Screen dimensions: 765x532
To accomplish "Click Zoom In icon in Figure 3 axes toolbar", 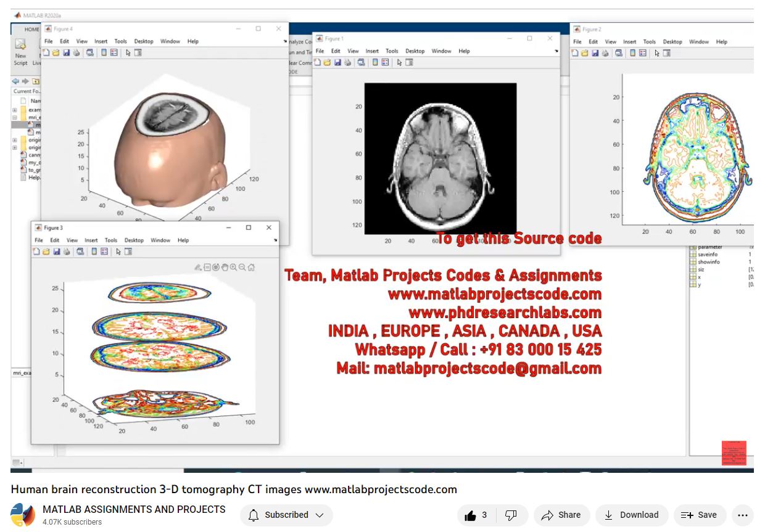I will pyautogui.click(x=233, y=267).
